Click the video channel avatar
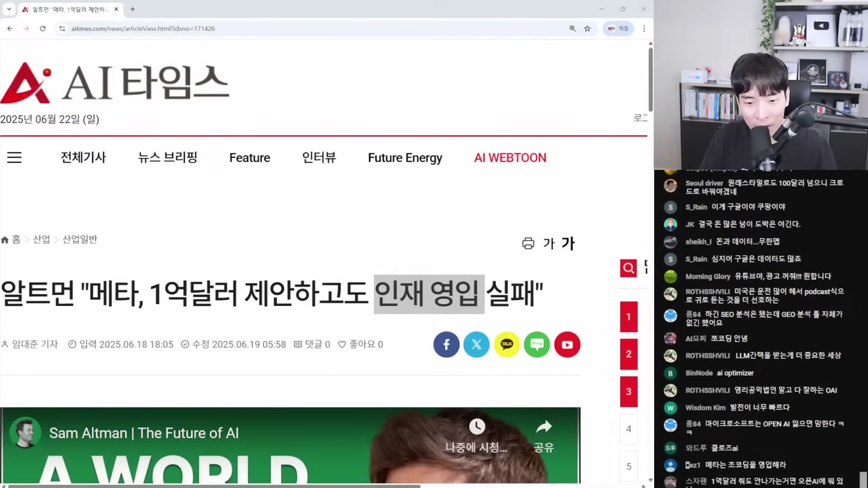 (25, 433)
